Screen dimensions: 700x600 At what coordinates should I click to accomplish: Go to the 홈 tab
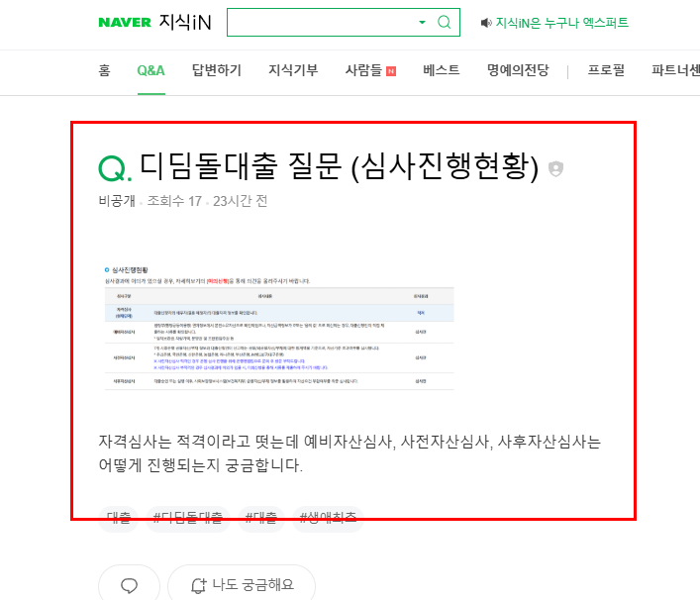tap(104, 70)
